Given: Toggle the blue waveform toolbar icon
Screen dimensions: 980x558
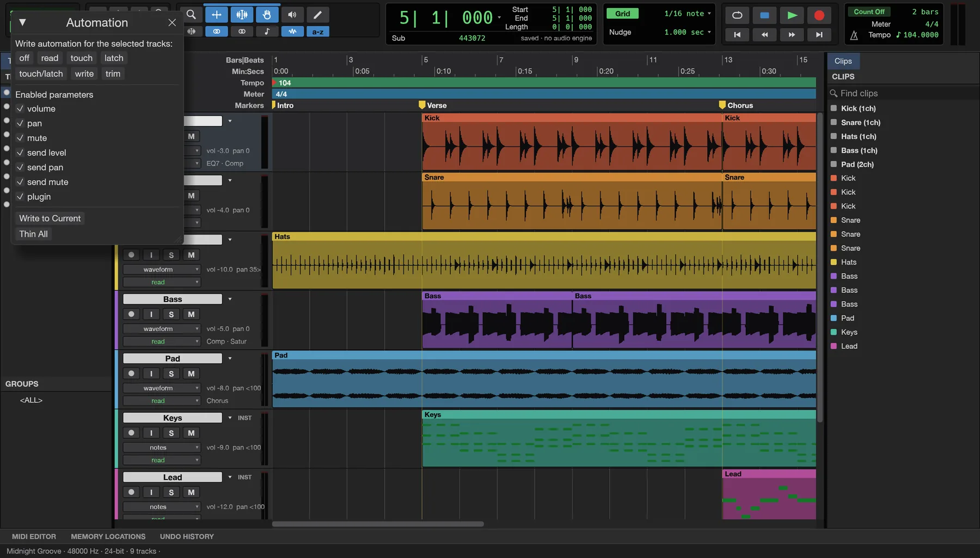Looking at the screenshot, I should [292, 32].
